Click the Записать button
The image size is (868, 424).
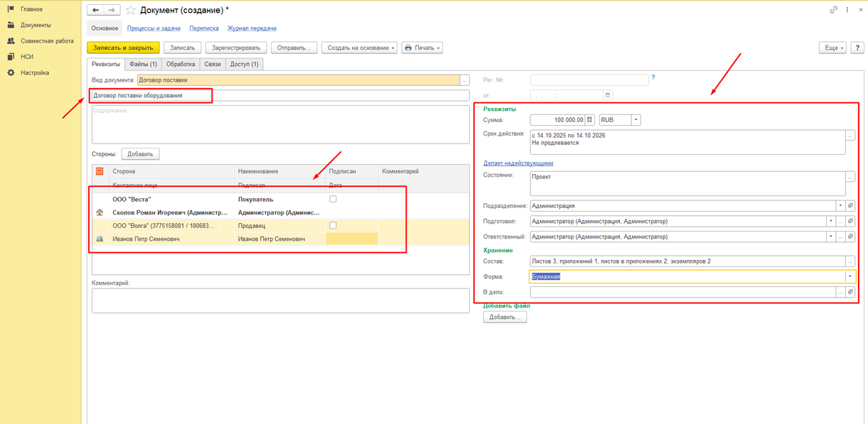pos(183,48)
